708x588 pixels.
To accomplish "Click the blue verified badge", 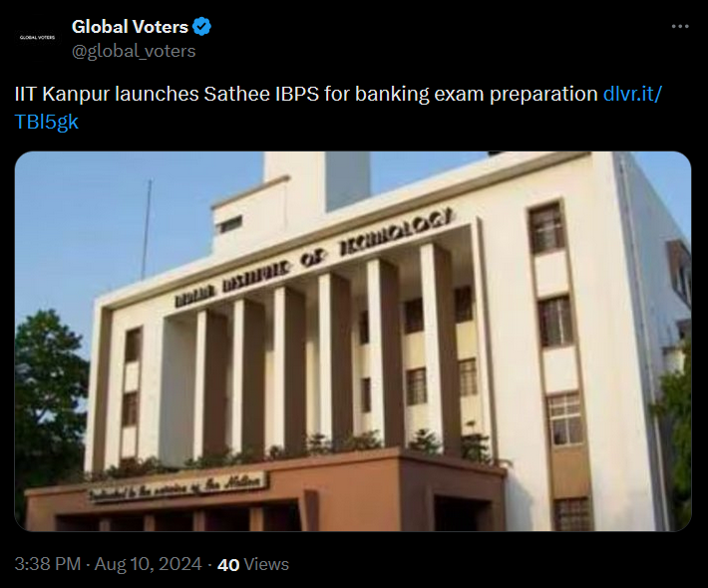I will [x=201, y=27].
